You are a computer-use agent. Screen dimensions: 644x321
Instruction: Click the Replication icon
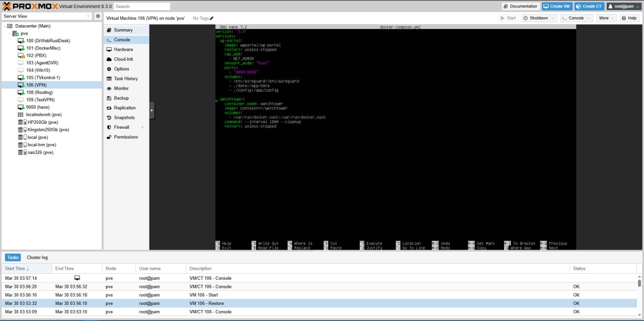109,108
